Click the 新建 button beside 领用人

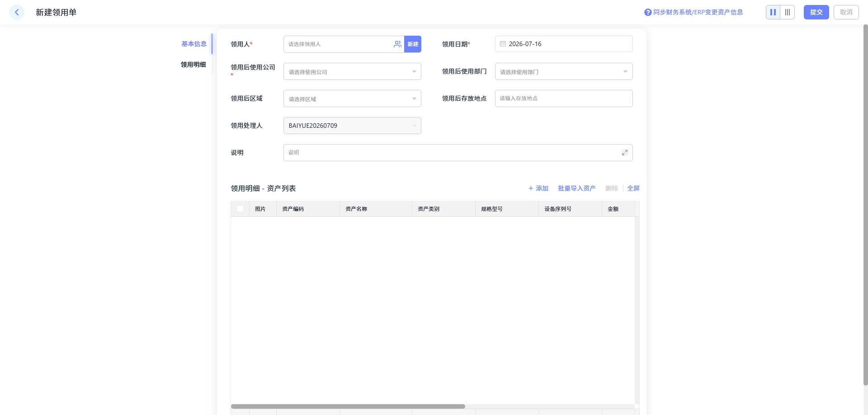point(413,44)
